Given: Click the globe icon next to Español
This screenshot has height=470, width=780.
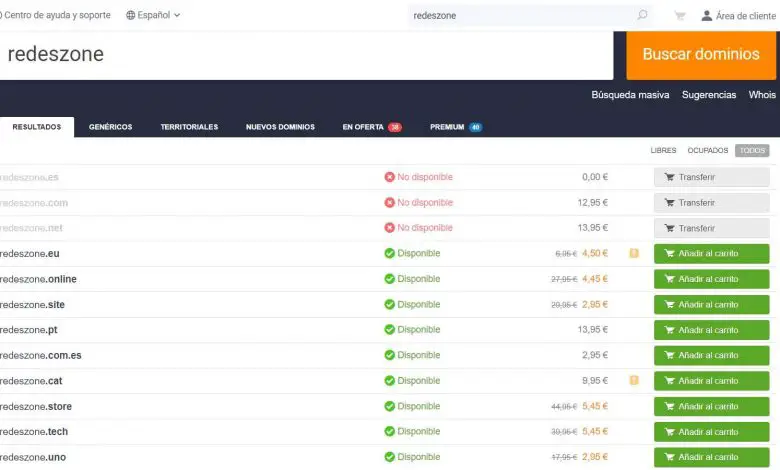Looking at the screenshot, I should 130,15.
